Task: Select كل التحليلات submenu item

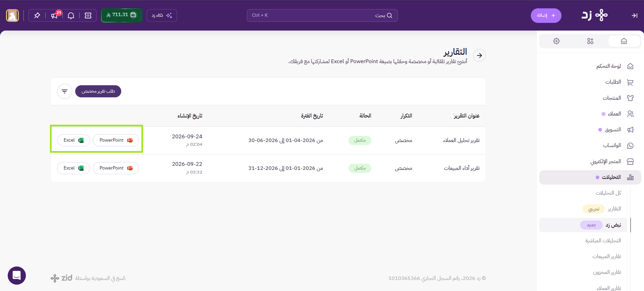Action: click(608, 193)
